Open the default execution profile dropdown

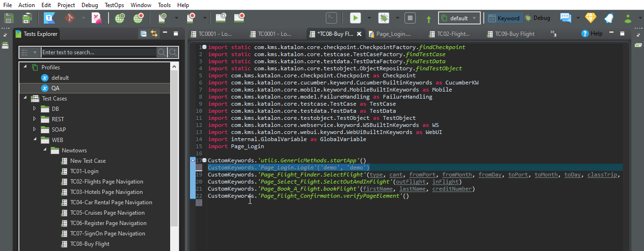[459, 18]
